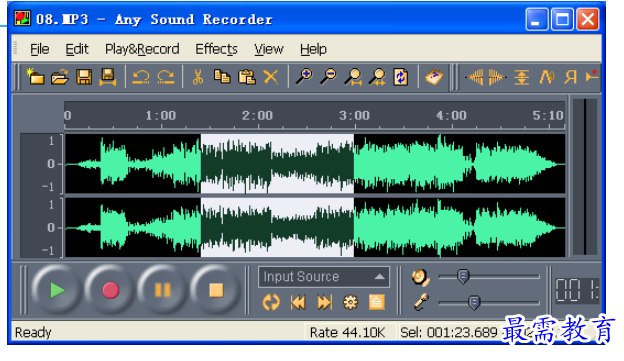Skip to the beginning of the track
The width and height of the screenshot is (624, 361).
pos(298,302)
